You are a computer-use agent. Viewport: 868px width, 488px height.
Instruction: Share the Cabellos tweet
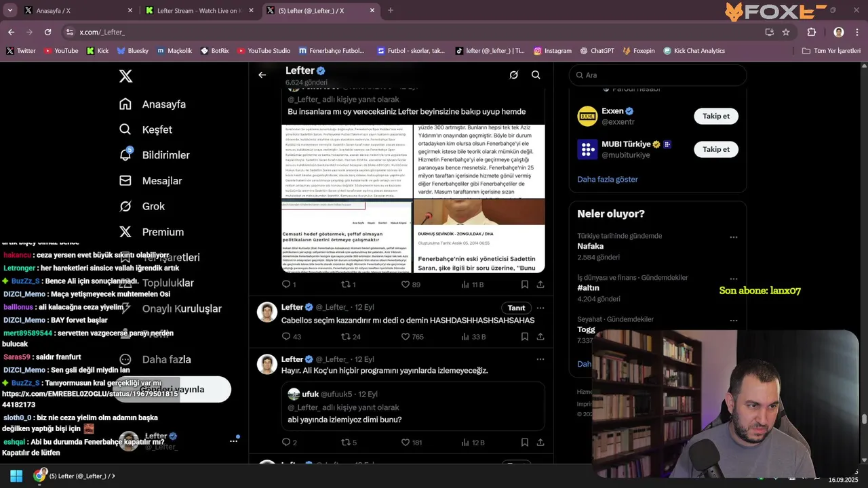pos(540,337)
